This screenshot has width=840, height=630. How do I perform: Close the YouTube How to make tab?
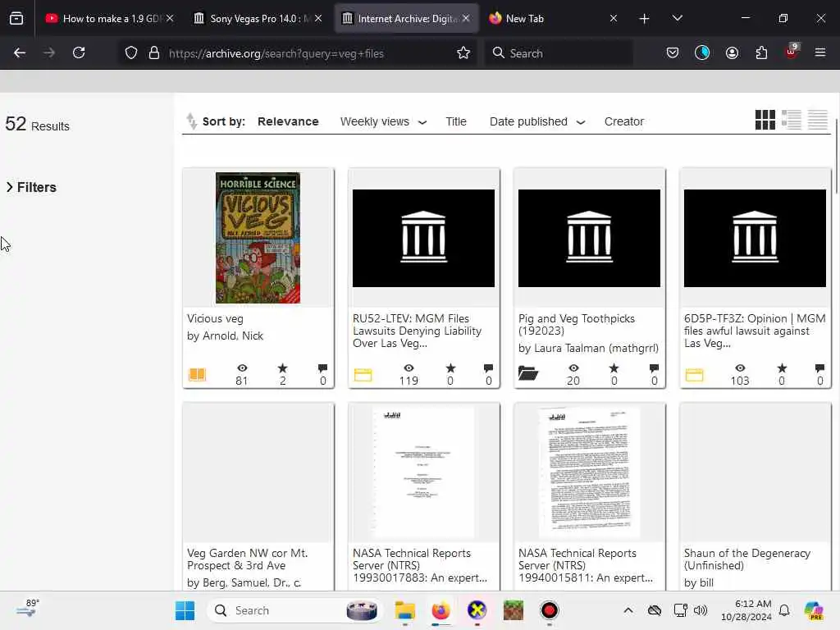[x=170, y=18]
